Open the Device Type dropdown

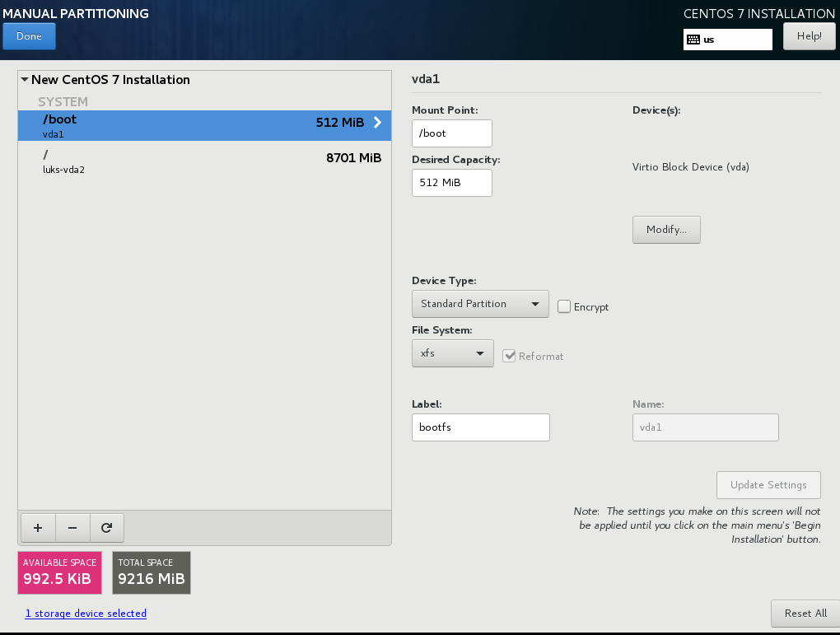tap(479, 304)
